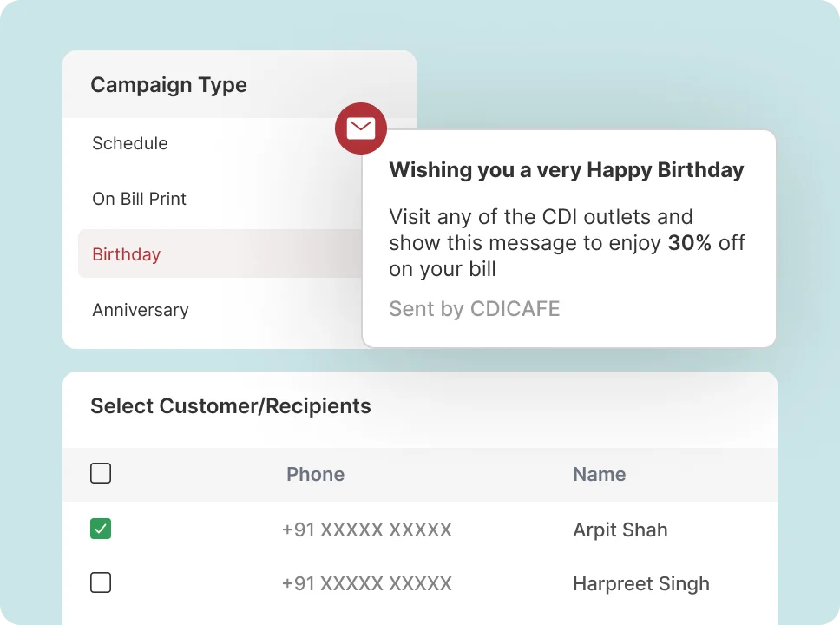840x625 pixels.
Task: Click the Campaign Type panel heading
Action: (x=169, y=85)
